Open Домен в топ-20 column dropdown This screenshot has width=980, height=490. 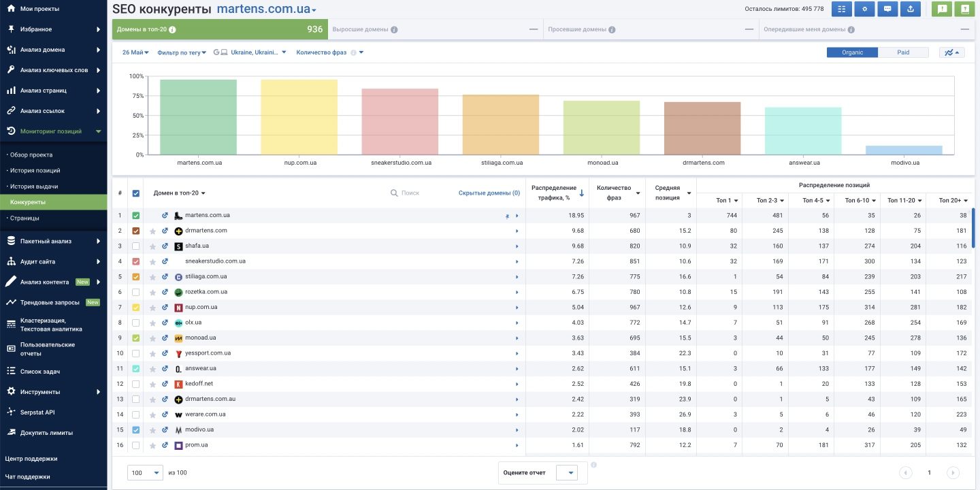click(180, 193)
